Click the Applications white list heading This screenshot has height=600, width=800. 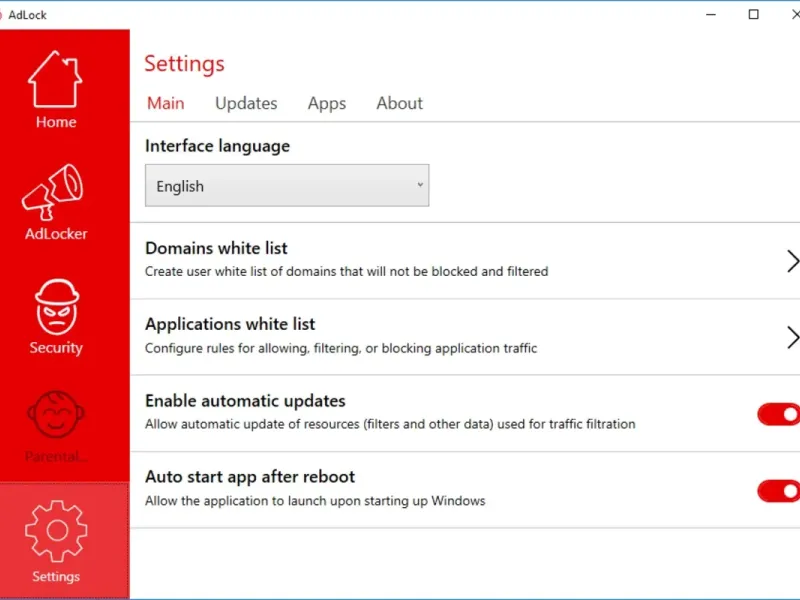[x=230, y=324]
